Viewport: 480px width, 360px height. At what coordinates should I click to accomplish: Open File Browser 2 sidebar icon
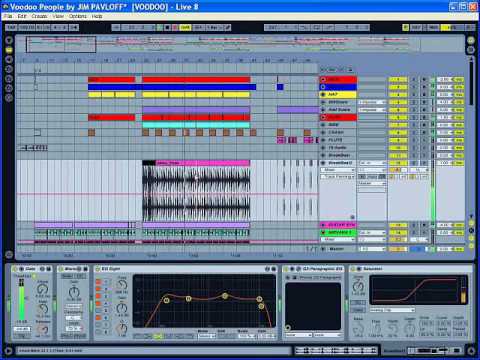pyautogui.click(x=9, y=79)
